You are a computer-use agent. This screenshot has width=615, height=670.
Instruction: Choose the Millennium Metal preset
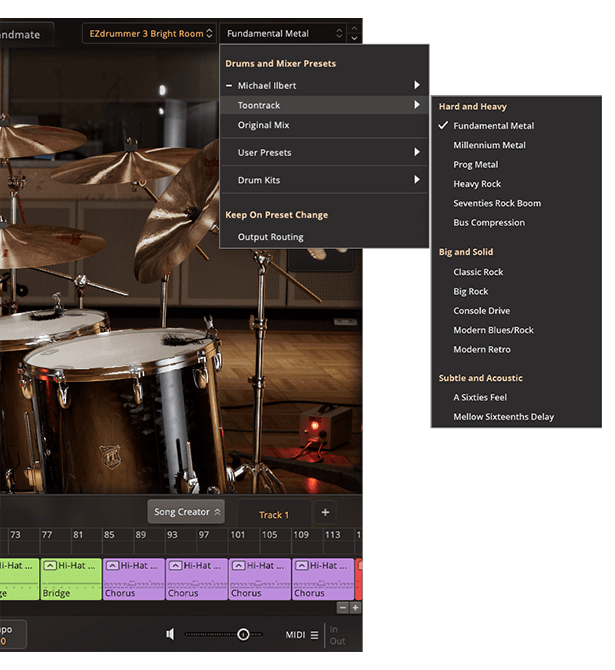pos(489,145)
